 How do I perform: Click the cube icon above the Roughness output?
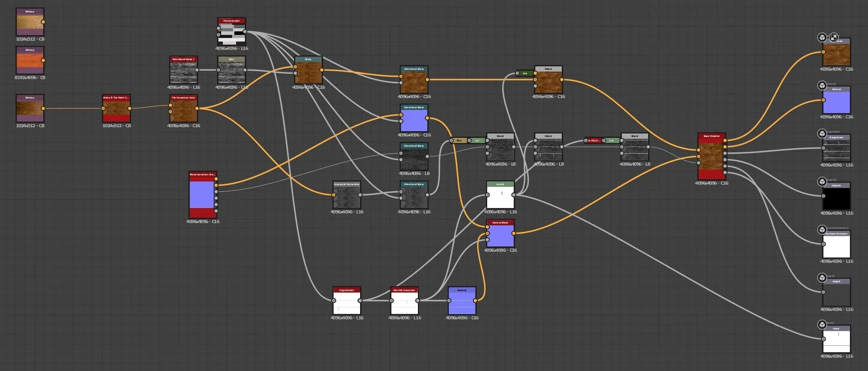coord(822,133)
